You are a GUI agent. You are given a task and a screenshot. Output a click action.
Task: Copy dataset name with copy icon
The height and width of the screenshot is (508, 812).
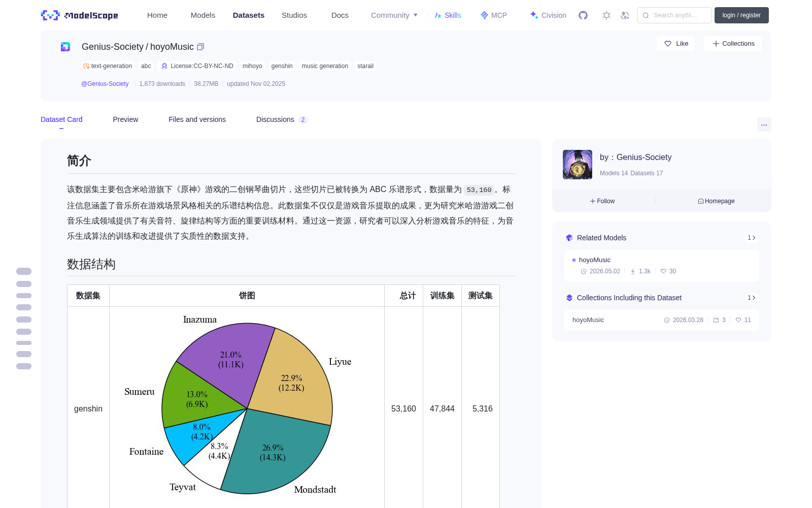tap(200, 47)
